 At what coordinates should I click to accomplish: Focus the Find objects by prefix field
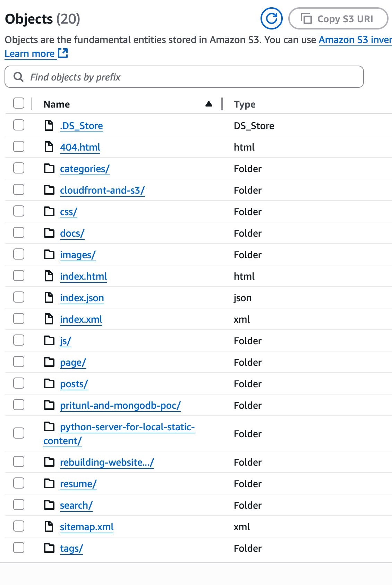click(x=194, y=77)
